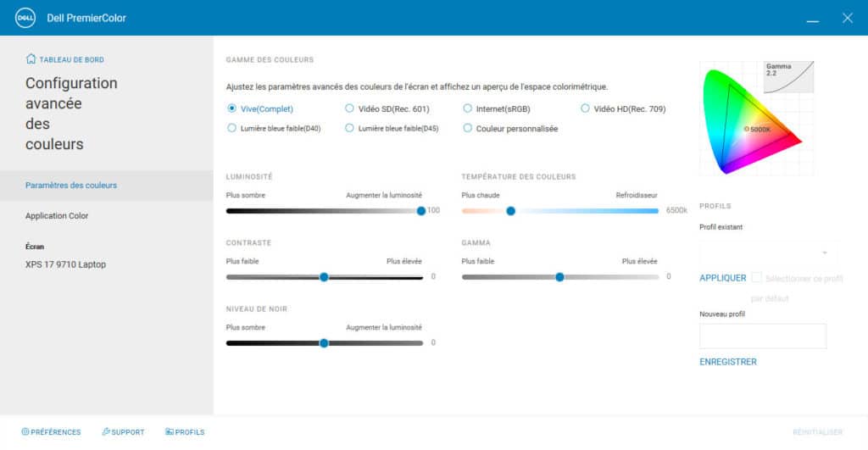868x450 pixels.
Task: Open PROFILS from the footer
Action: 185,431
